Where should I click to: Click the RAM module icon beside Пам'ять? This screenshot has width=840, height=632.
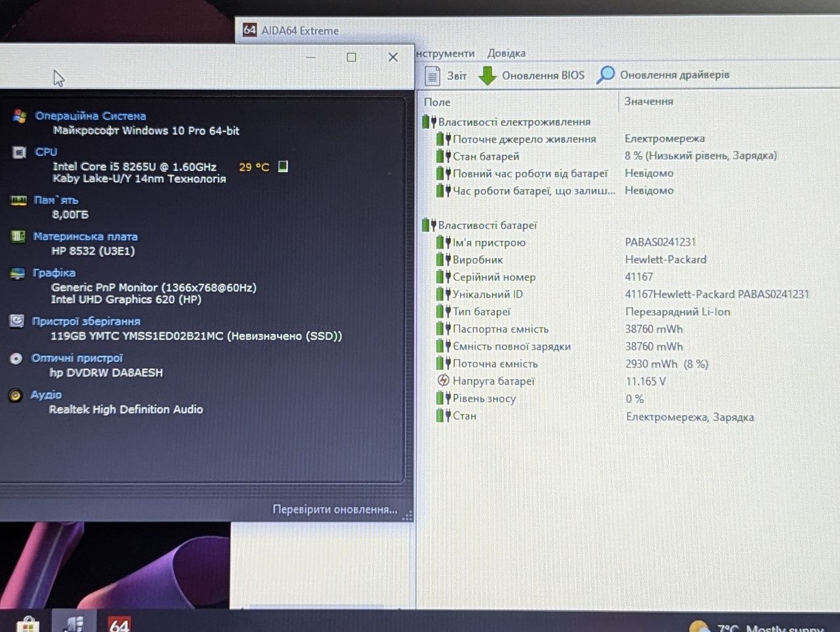[18, 200]
